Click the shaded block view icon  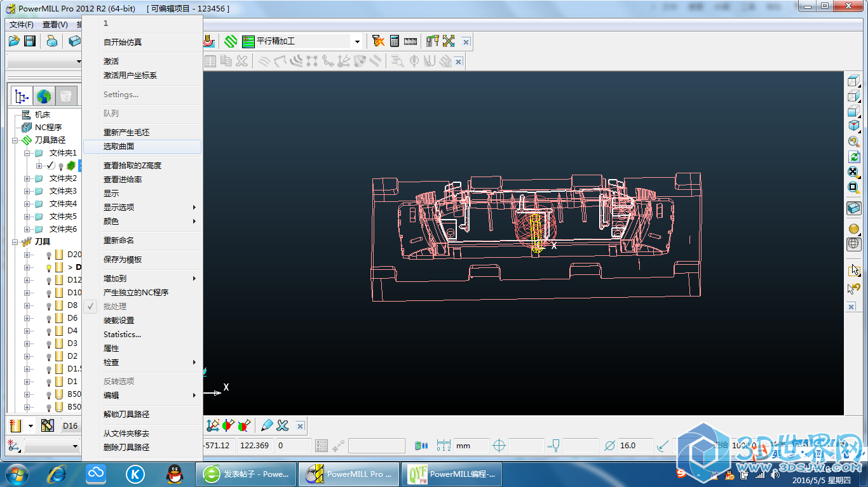[853, 208]
